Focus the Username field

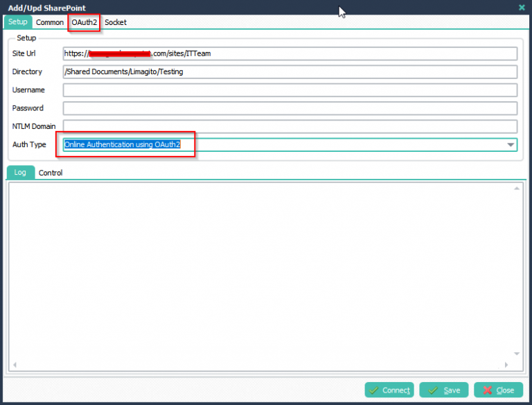[x=290, y=90]
